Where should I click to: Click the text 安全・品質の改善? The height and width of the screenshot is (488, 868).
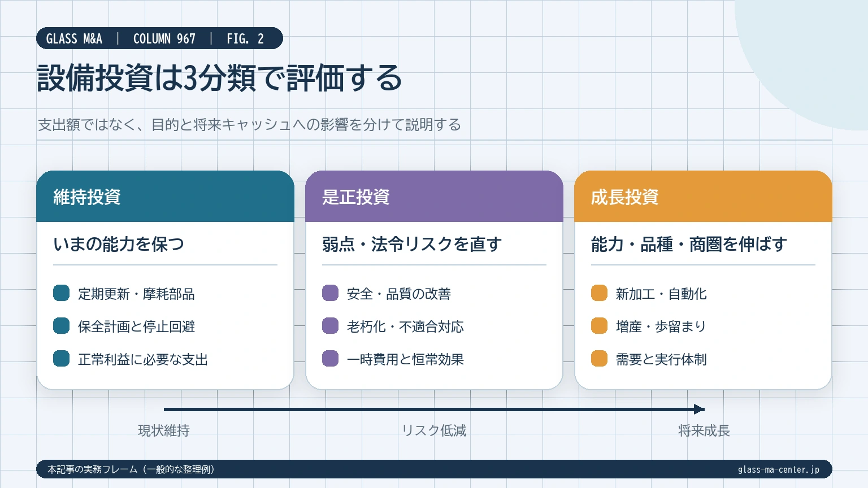(x=399, y=294)
